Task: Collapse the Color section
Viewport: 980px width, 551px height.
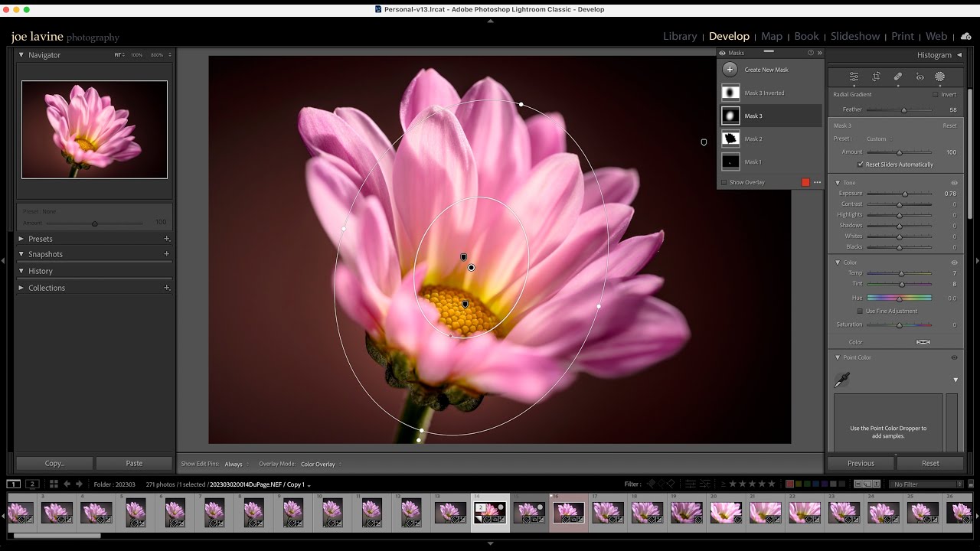Action: click(x=837, y=262)
